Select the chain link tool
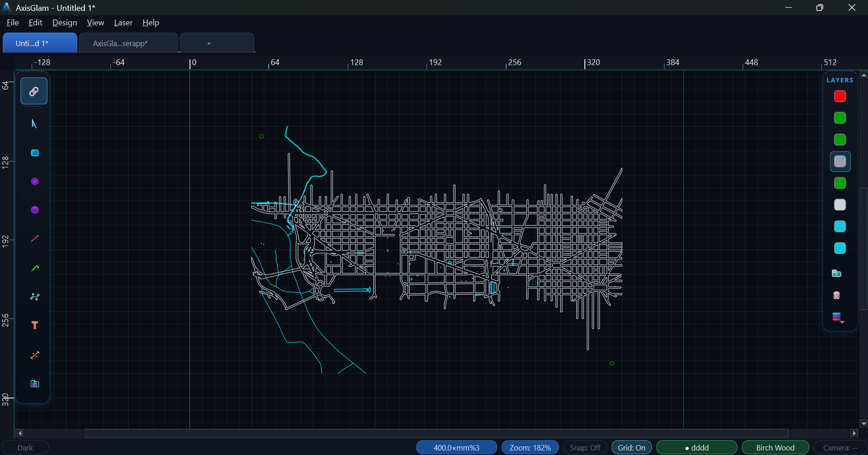The image size is (868, 455). 34,91
